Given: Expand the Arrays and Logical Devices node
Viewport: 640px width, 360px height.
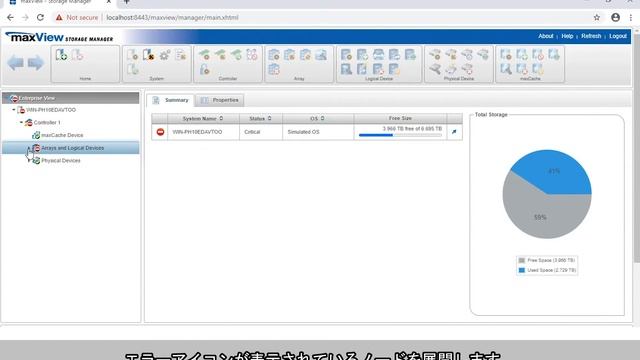Looking at the screenshot, I should click(29, 148).
